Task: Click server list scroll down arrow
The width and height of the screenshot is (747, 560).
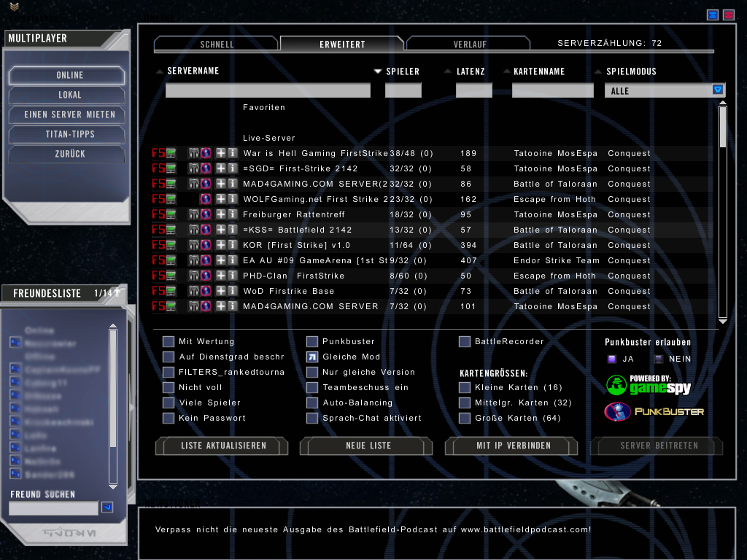Action: coord(723,322)
